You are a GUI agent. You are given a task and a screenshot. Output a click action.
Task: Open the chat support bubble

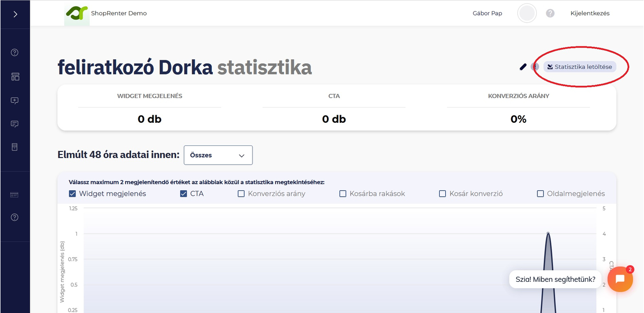(x=620, y=279)
